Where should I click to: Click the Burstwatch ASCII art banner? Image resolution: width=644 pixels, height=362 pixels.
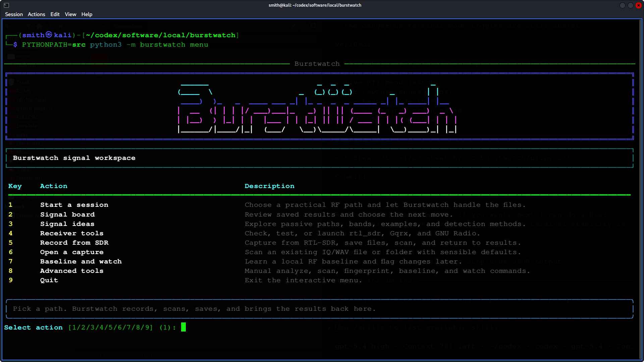coord(317,106)
